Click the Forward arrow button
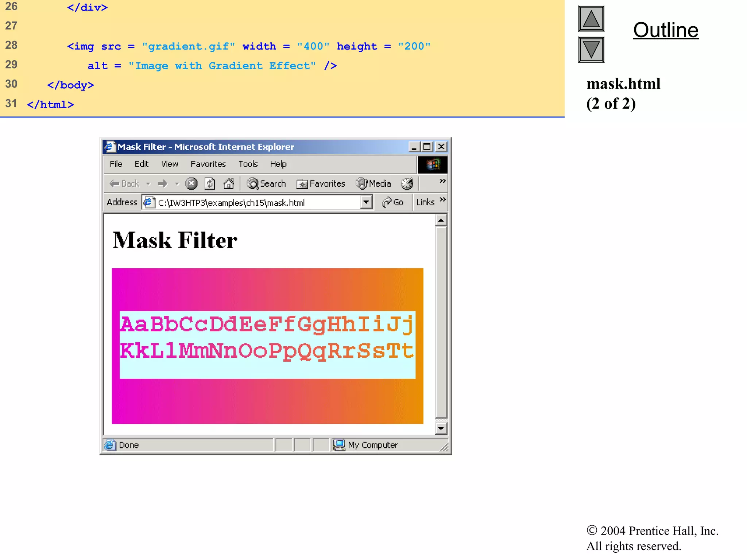 (x=163, y=183)
